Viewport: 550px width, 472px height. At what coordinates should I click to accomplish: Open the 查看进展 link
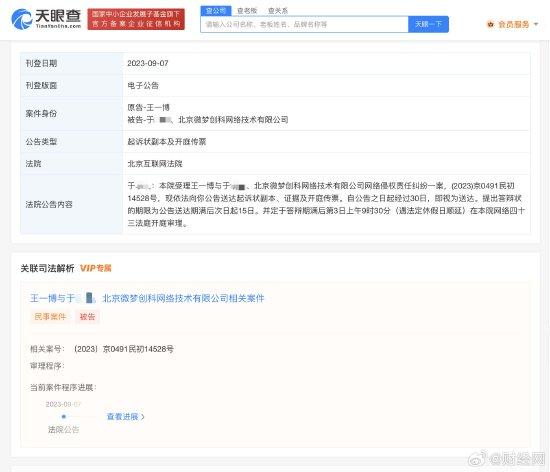[123, 417]
